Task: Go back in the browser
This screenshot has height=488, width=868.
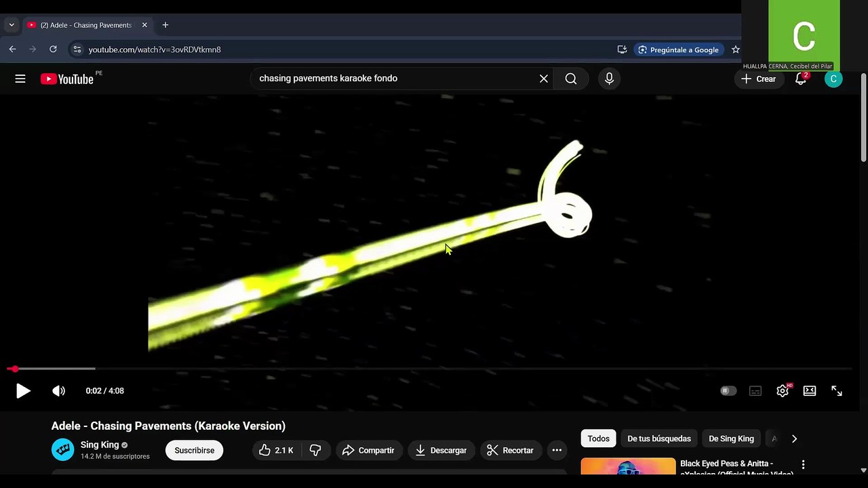Action: (x=12, y=49)
